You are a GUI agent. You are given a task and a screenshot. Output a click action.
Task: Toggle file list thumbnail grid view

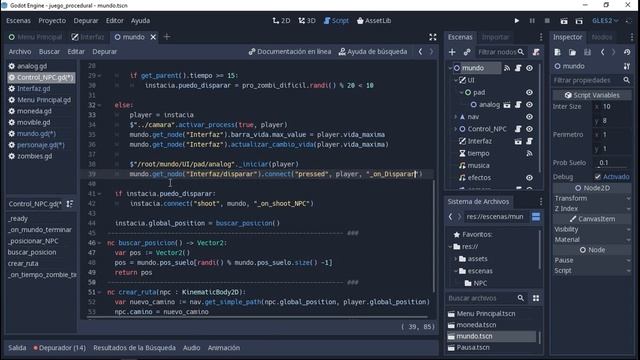(x=536, y=298)
